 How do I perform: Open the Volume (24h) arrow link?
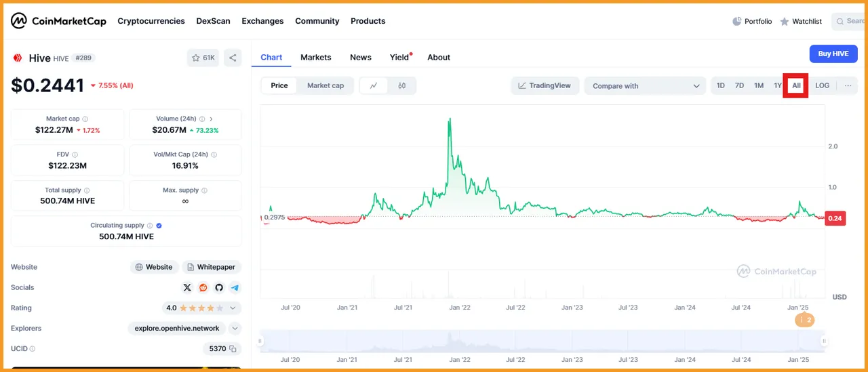(211, 119)
